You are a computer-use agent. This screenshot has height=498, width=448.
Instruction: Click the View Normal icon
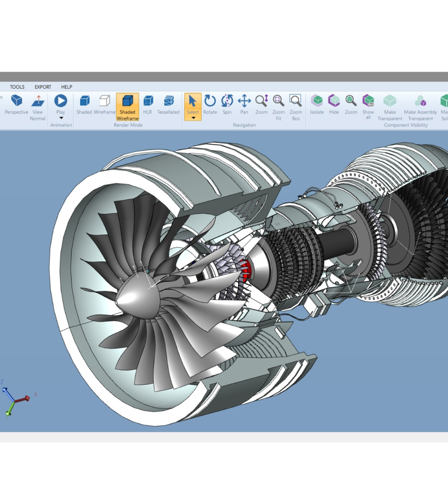38,107
